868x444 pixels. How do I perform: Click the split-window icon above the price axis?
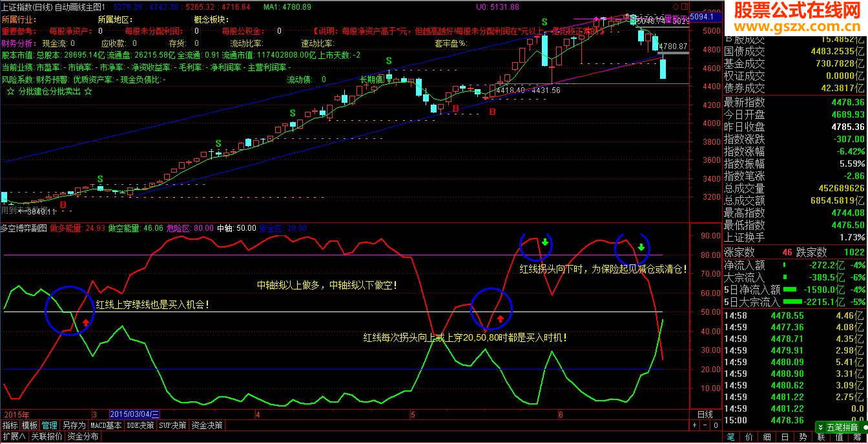[x=685, y=6]
